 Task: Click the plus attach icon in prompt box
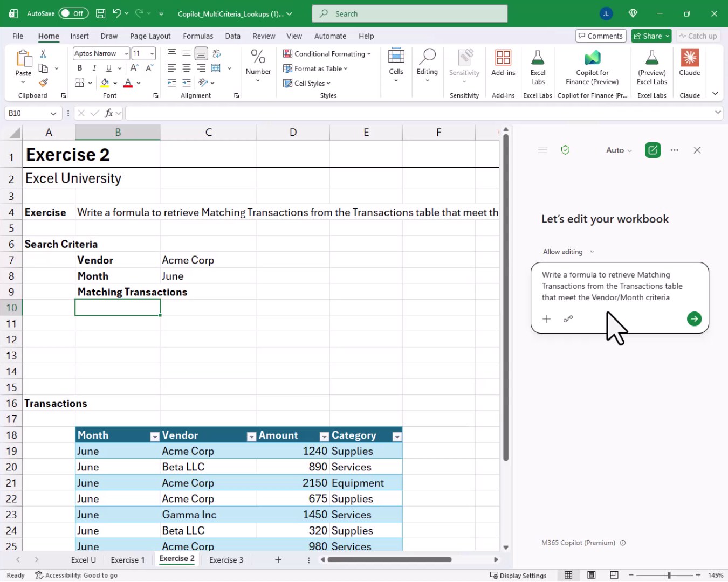[546, 319]
